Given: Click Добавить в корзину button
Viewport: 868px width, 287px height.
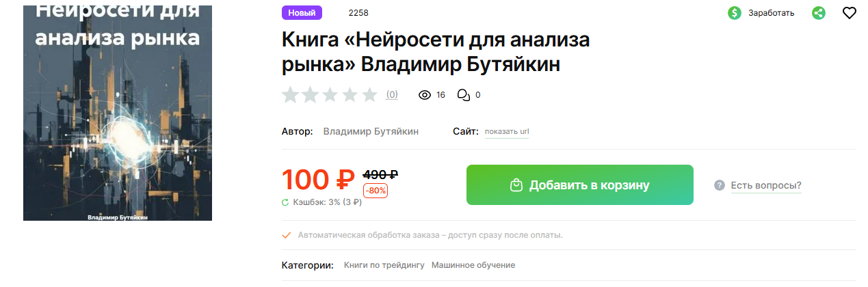Looking at the screenshot, I should [x=580, y=184].
